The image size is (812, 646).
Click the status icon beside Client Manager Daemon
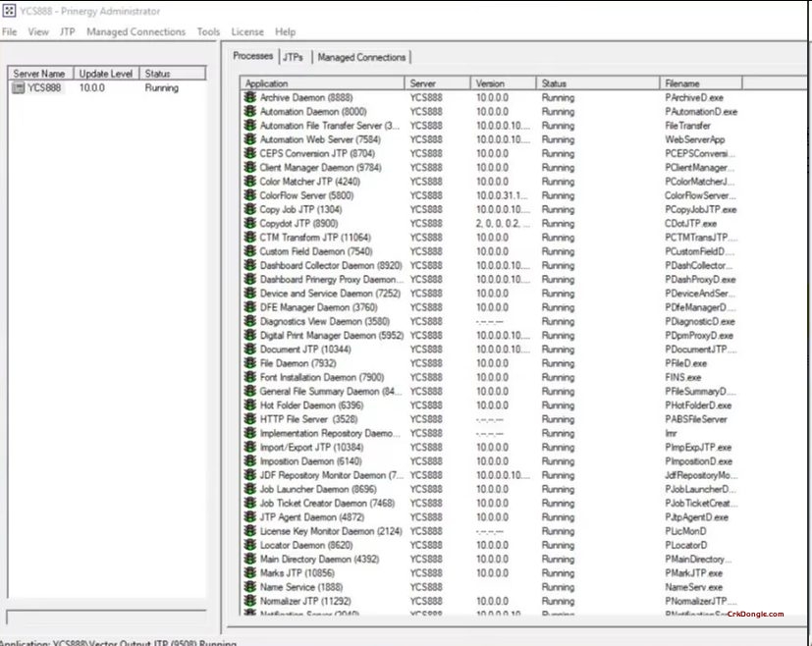pyautogui.click(x=250, y=167)
